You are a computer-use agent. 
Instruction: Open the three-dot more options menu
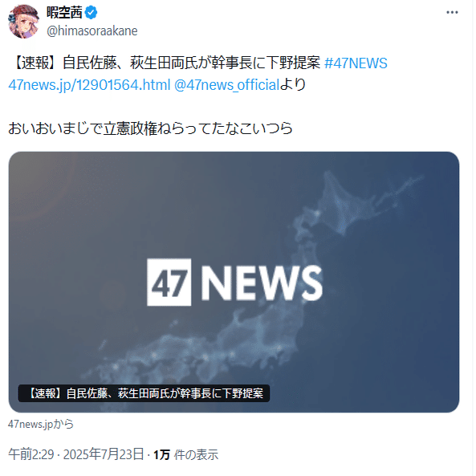coord(452,13)
